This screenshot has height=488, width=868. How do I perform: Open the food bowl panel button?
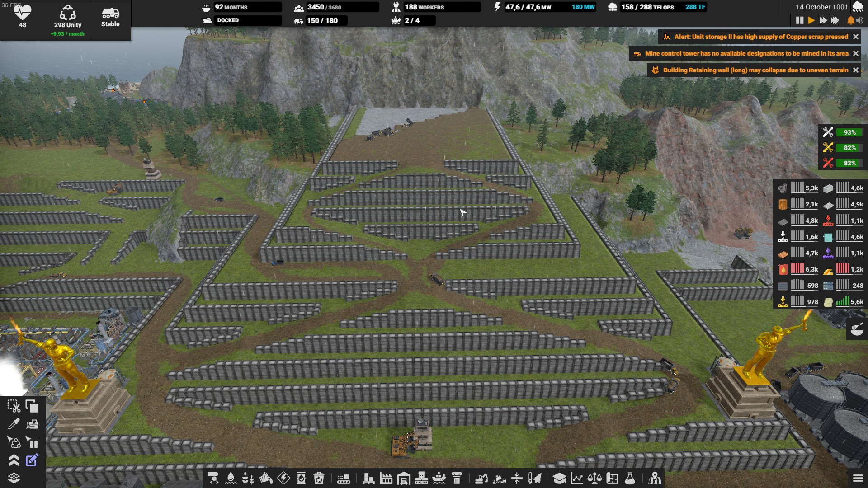(857, 329)
